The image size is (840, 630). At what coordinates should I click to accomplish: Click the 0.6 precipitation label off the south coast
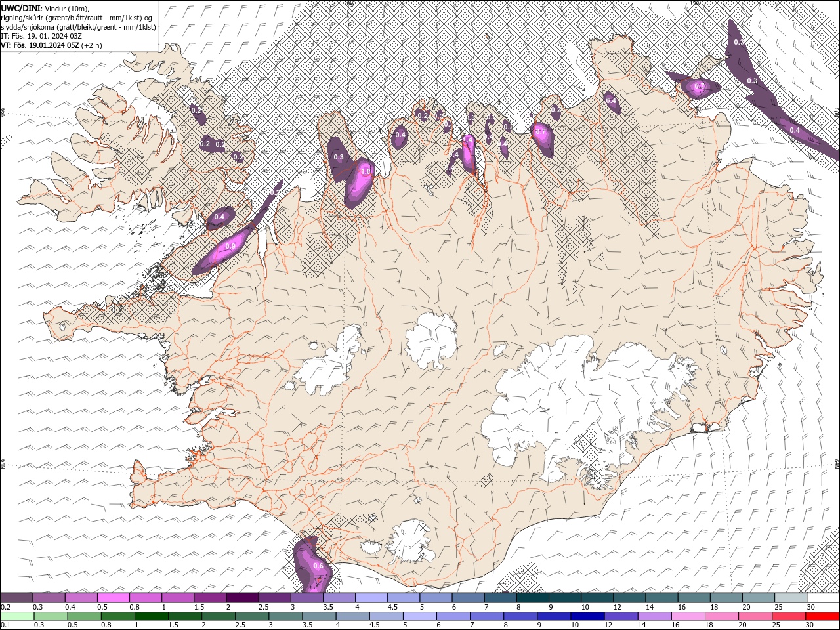[318, 566]
